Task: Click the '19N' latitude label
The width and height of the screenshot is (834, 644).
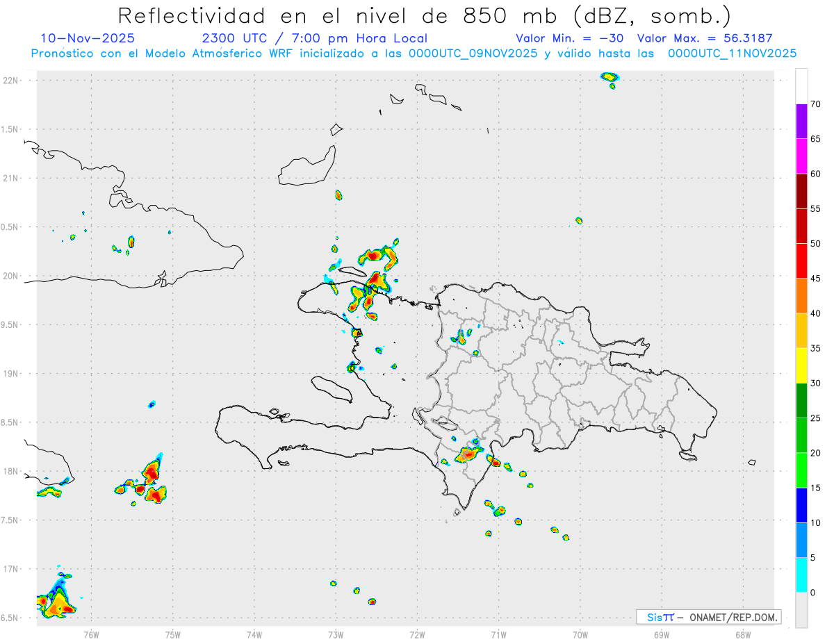Action: [10, 374]
